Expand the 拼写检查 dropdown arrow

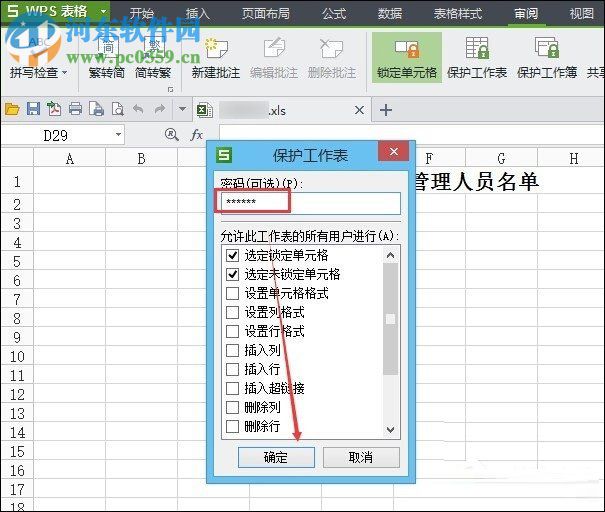click(x=64, y=72)
